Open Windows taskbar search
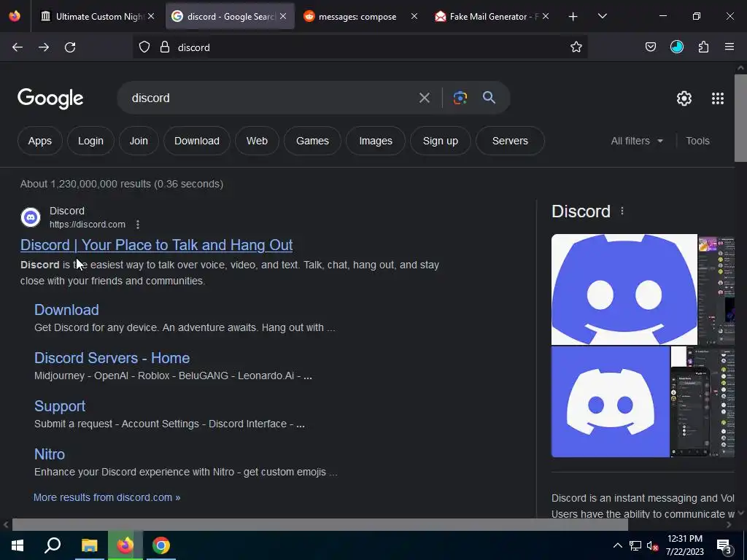The width and height of the screenshot is (747, 560). coord(53,545)
